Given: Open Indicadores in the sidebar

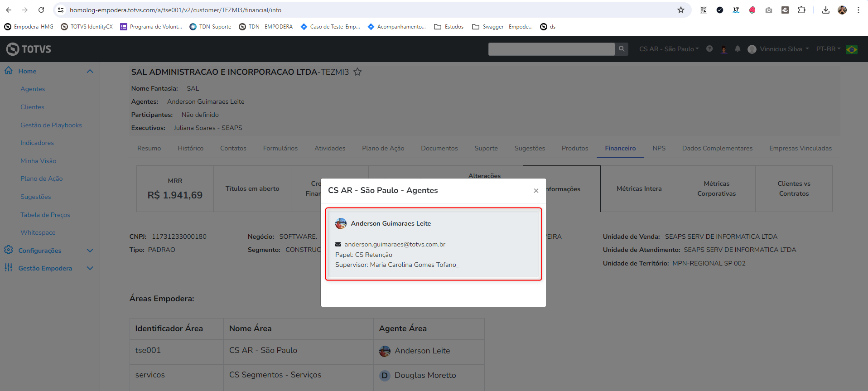Looking at the screenshot, I should pos(37,143).
